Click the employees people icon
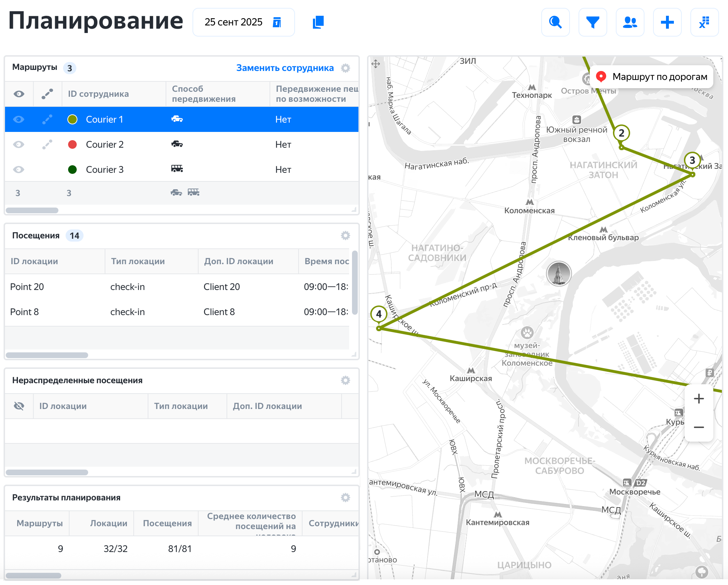This screenshot has height=585, width=728. click(630, 22)
